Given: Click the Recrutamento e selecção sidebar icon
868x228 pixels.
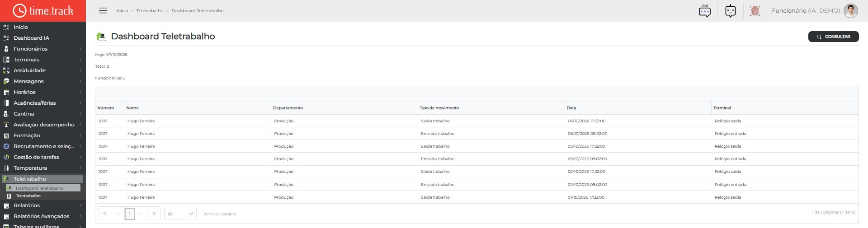Looking at the screenshot, I should click(6, 146).
